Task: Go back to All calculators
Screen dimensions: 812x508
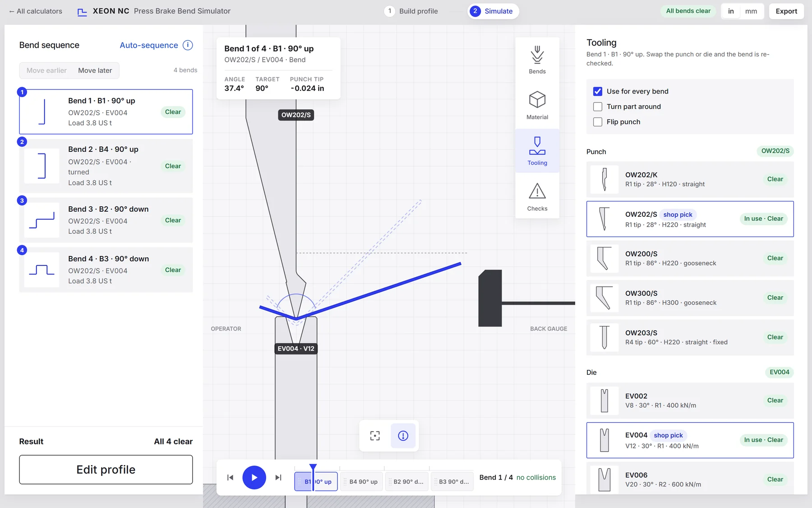Action: (x=36, y=11)
